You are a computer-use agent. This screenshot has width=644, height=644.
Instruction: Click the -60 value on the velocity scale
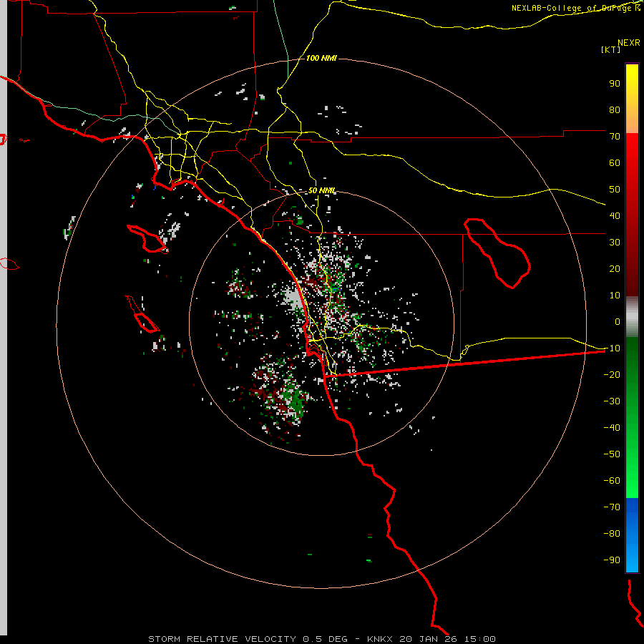tap(612, 481)
